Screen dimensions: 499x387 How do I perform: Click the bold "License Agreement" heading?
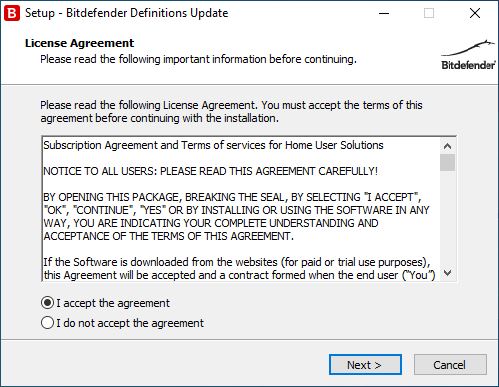(79, 43)
